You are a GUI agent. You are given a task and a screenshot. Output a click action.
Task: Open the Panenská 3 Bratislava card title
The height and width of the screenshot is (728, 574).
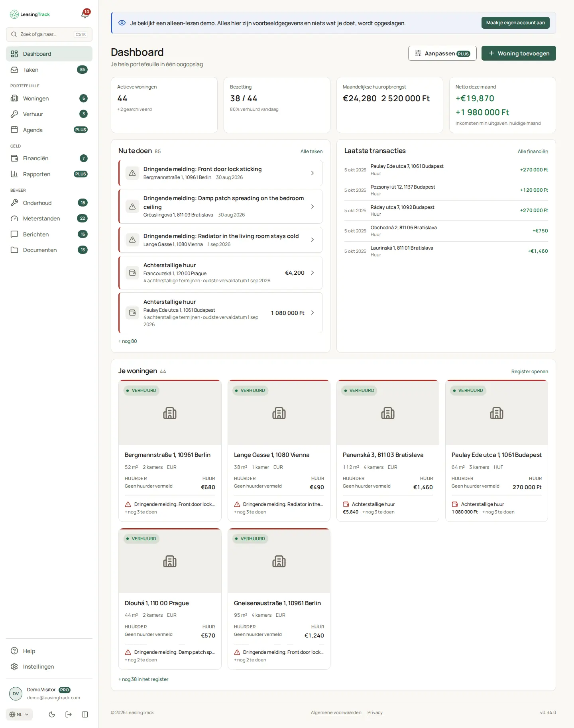coord(383,455)
